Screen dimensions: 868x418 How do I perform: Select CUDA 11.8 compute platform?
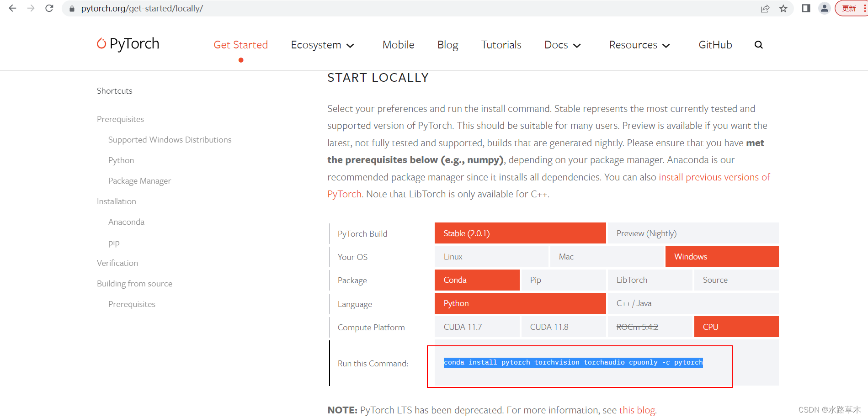click(x=564, y=327)
